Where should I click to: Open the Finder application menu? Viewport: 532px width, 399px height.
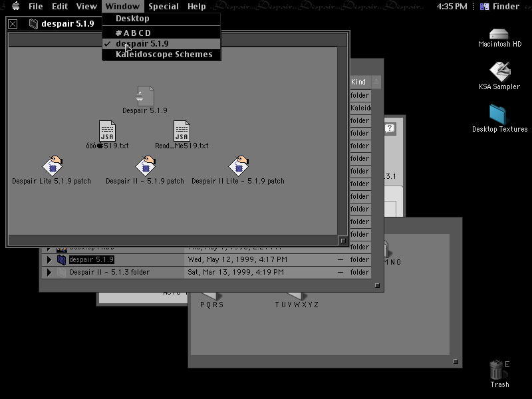pos(500,6)
